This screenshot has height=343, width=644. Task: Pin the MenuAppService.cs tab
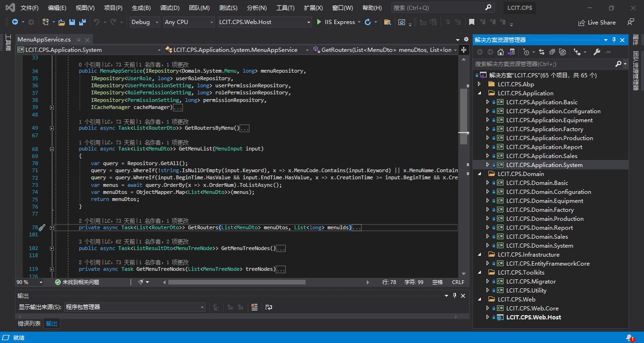[79, 40]
